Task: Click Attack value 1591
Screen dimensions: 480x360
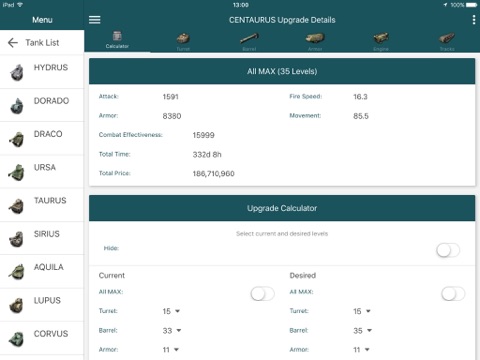Action: click(171, 97)
